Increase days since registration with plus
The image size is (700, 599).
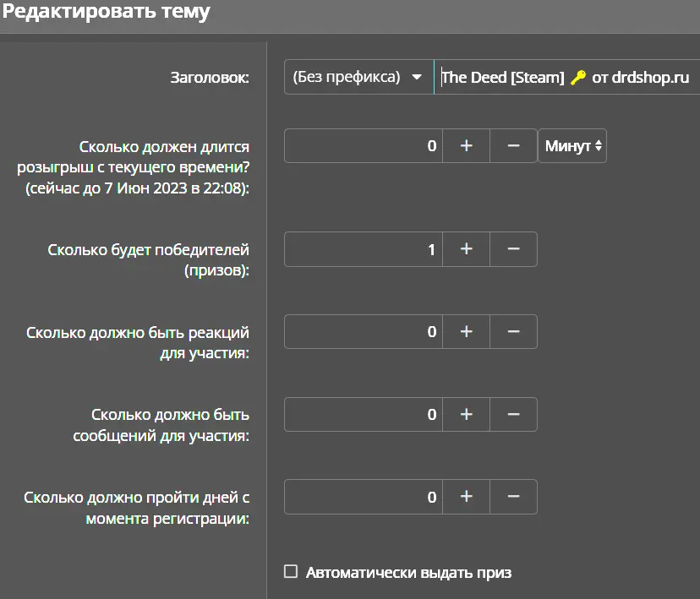click(466, 497)
